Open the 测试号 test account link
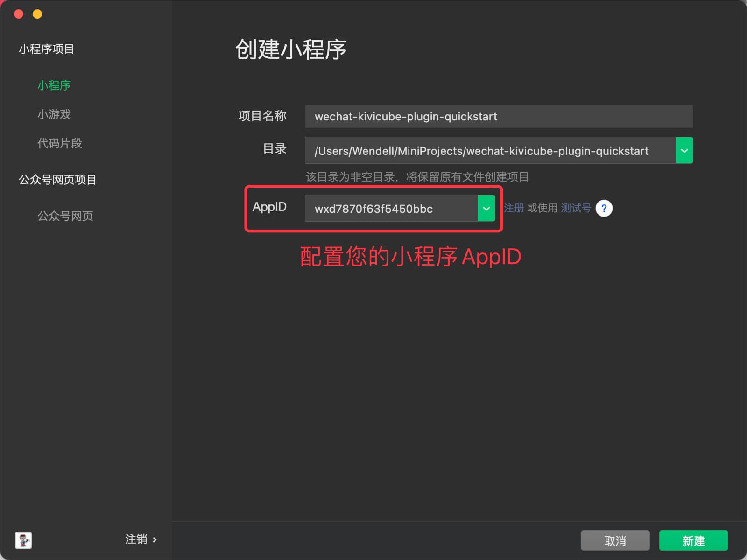 click(575, 208)
